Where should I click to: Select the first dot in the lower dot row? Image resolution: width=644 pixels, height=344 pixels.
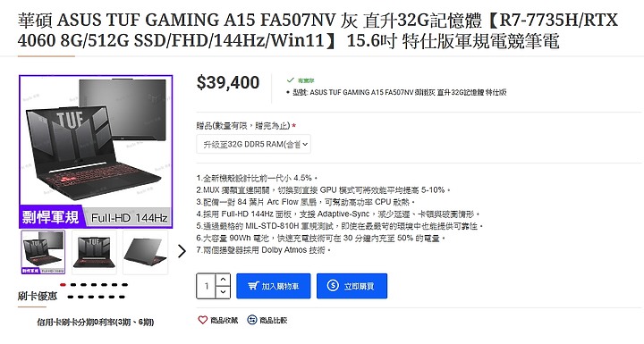(71, 297)
